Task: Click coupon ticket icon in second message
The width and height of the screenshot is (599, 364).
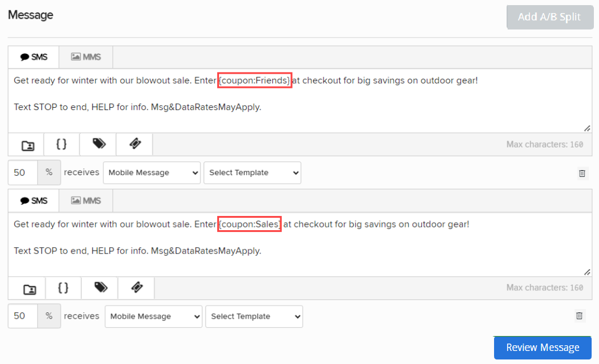Action: 137,288
